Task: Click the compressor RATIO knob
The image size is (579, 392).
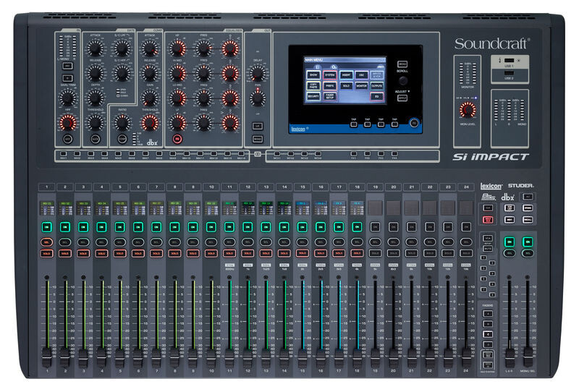Action: 122,122
